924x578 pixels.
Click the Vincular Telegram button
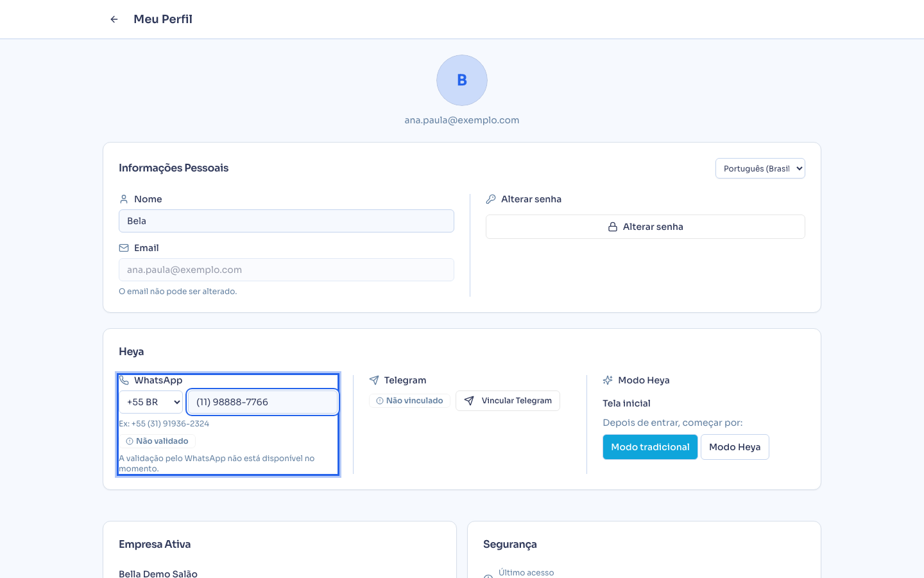tap(508, 401)
